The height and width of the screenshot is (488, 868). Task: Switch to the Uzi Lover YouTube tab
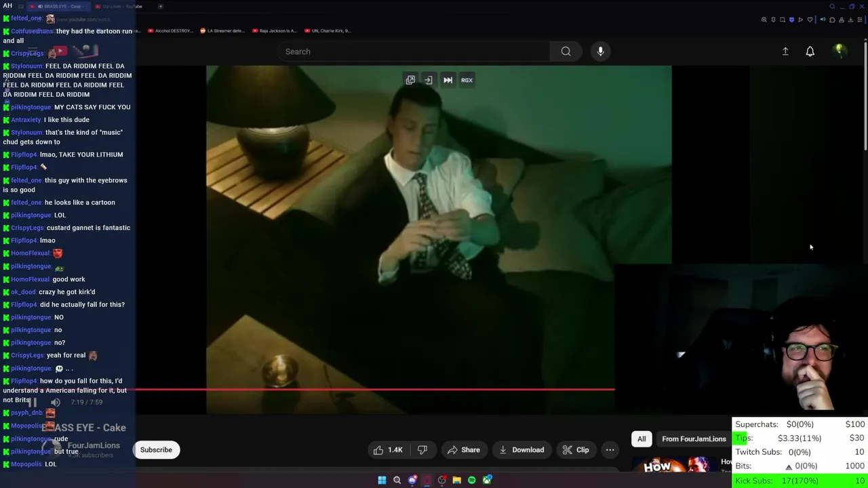pos(119,6)
